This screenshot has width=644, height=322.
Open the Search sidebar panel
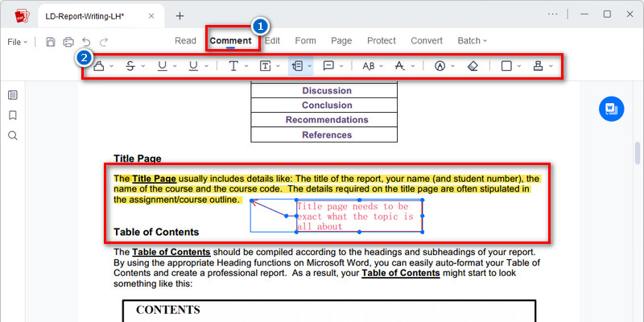13,135
